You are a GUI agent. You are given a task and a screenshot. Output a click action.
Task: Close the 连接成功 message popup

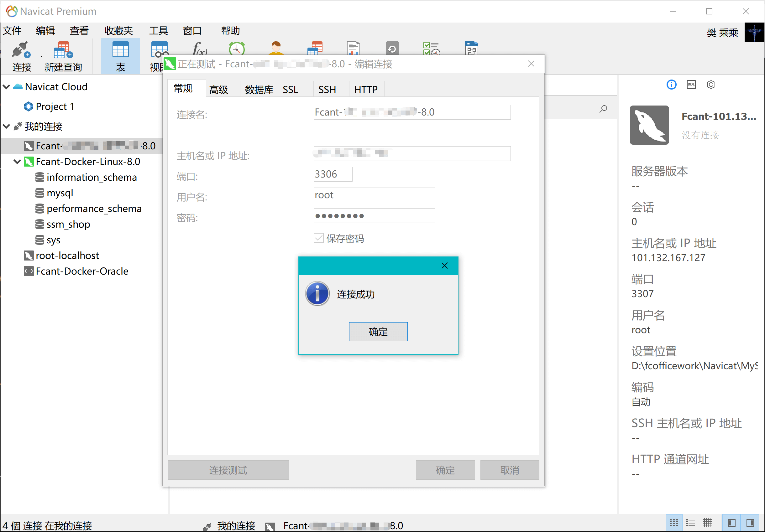tap(444, 266)
